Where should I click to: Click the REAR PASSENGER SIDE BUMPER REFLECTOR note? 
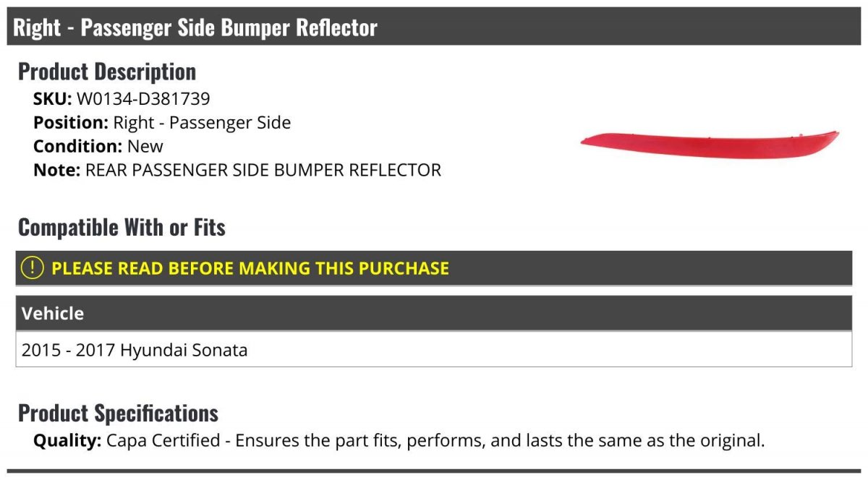click(x=263, y=171)
